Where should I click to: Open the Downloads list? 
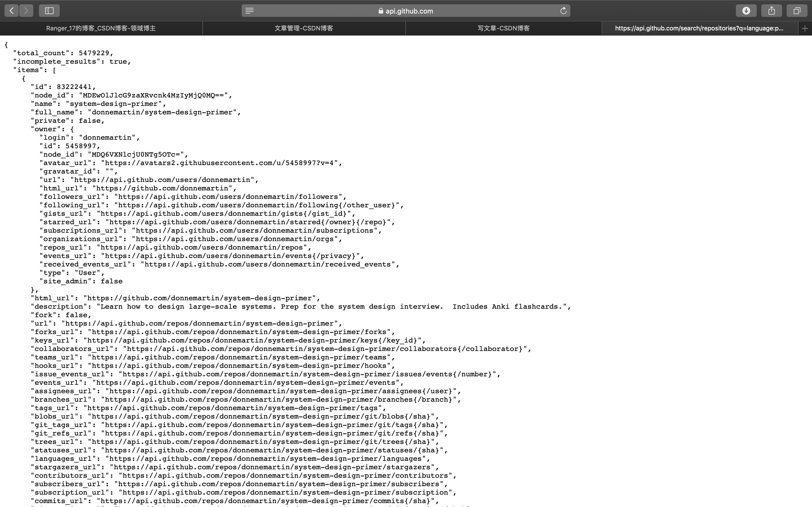tap(746, 11)
